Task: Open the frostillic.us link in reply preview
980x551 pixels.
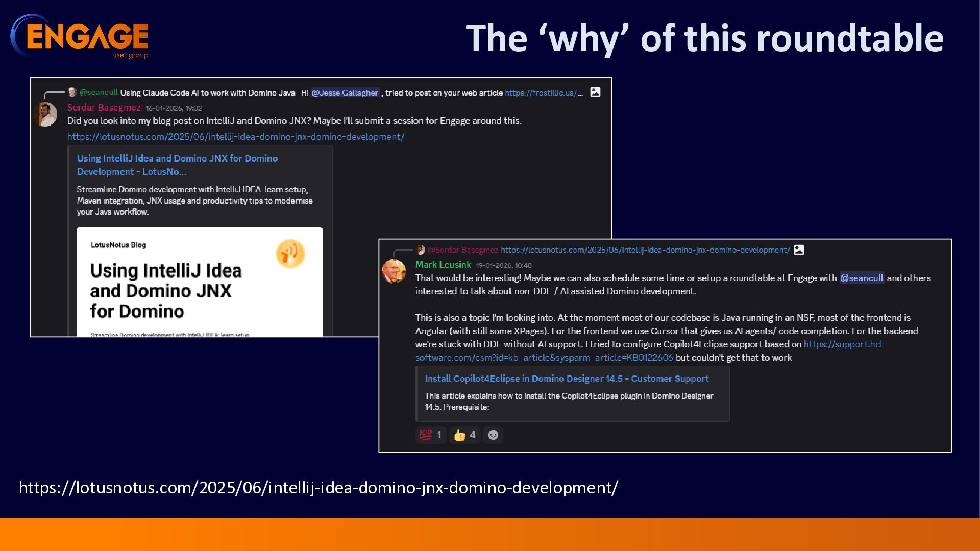Action: [x=544, y=93]
